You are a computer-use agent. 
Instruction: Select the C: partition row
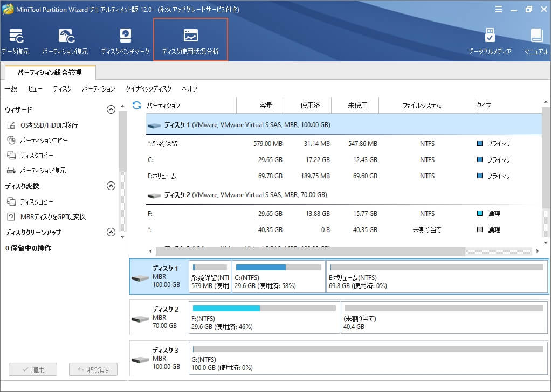pyautogui.click(x=343, y=160)
